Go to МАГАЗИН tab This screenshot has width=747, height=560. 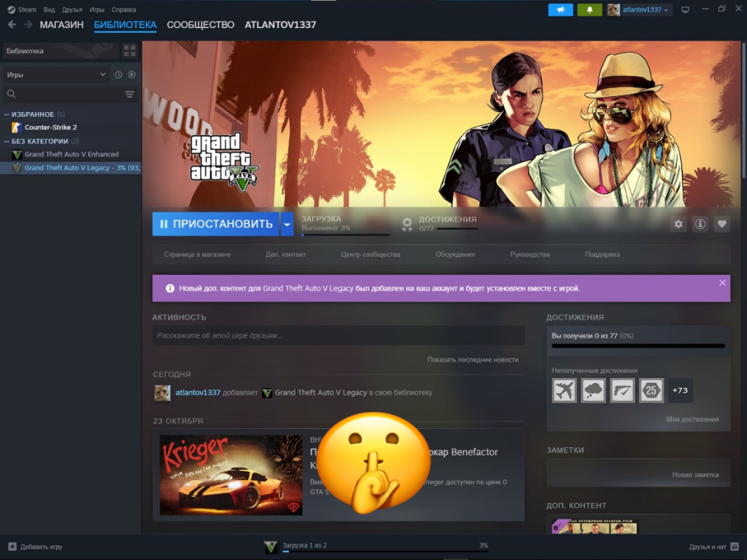click(62, 25)
